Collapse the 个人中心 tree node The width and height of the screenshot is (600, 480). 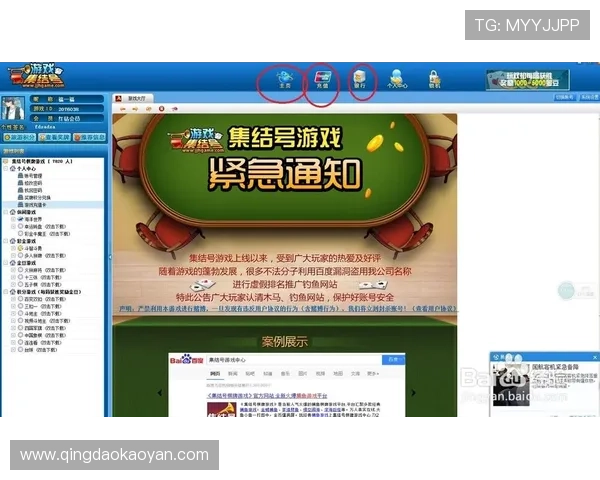(6, 169)
